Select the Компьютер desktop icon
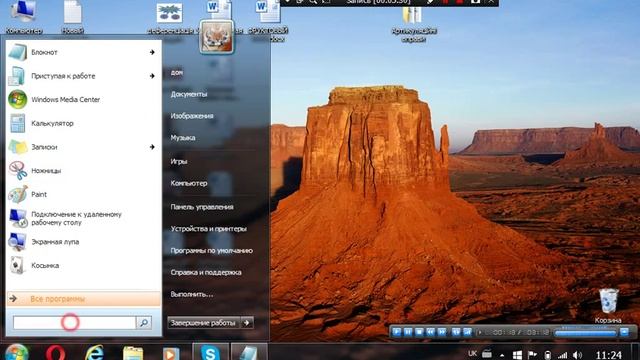This screenshot has width=640, height=360. [x=24, y=17]
